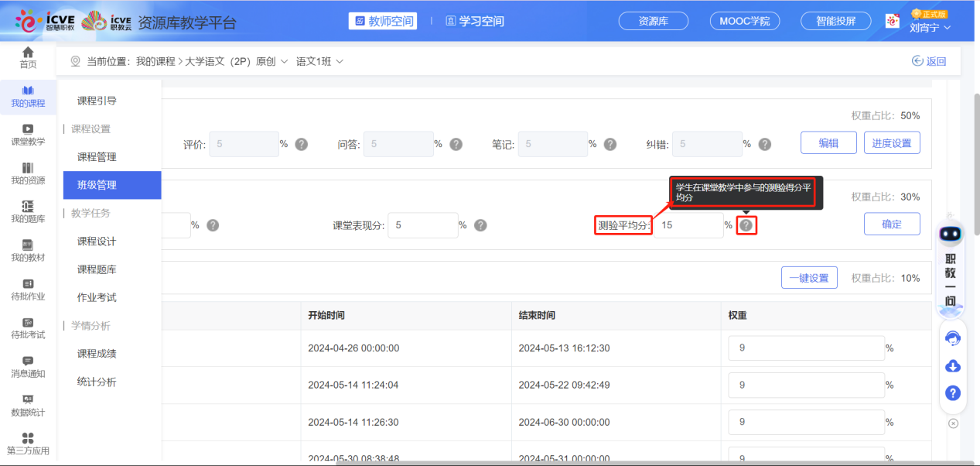Click the customer service headset icon
Screen dimensions: 980x466
tap(952, 338)
